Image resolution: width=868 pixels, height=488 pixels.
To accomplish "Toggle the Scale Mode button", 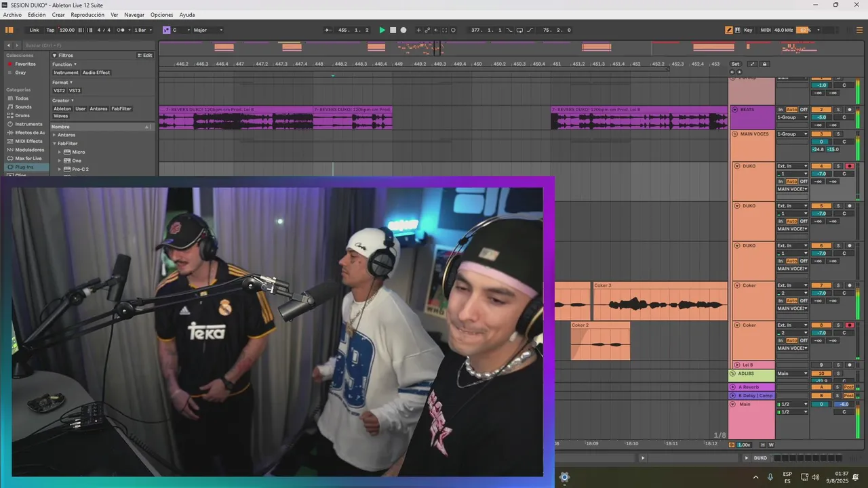I will pyautogui.click(x=166, y=30).
